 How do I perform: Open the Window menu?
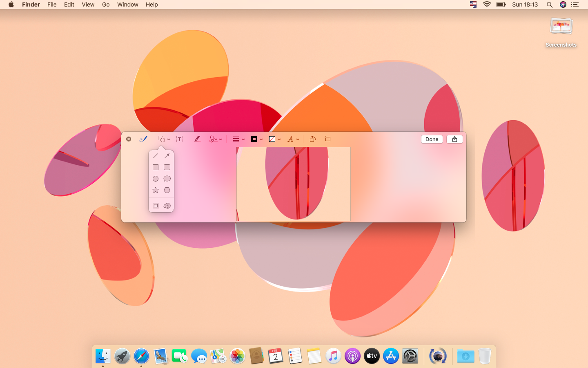tap(127, 4)
